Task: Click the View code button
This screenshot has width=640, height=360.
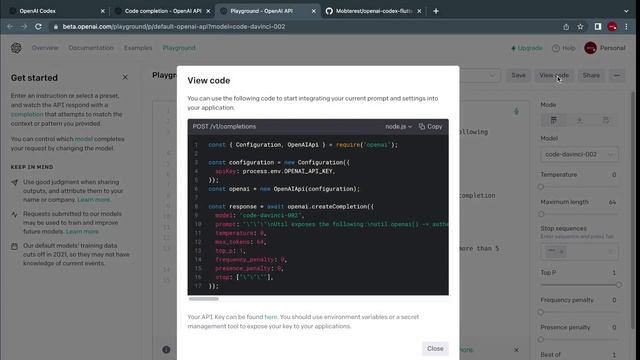Action: tap(554, 75)
